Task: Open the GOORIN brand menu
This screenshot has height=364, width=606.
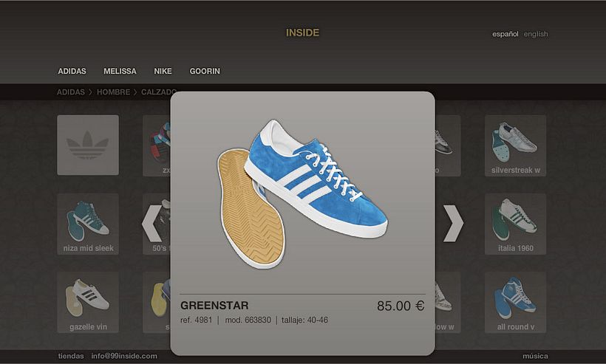Action: (x=205, y=71)
